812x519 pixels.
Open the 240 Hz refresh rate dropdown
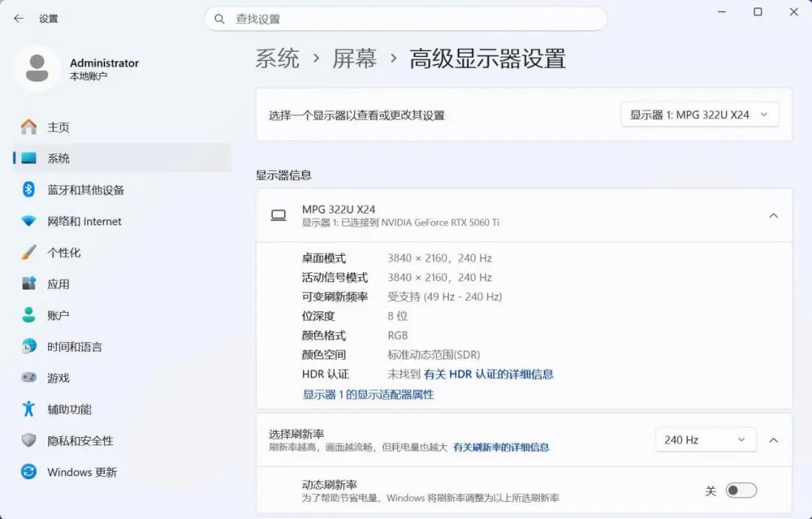706,440
